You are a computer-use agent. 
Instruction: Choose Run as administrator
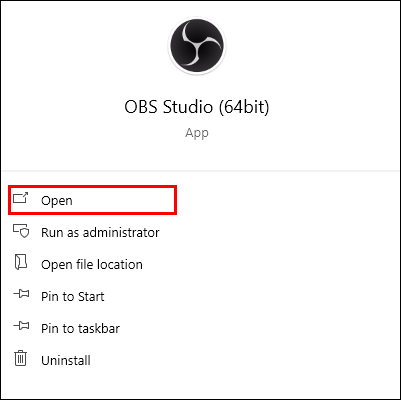[100, 233]
